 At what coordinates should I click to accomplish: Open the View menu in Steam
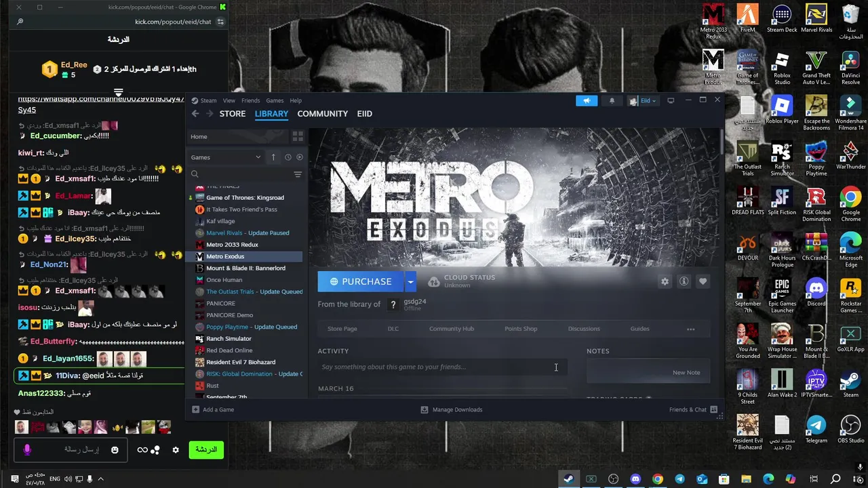(229, 100)
